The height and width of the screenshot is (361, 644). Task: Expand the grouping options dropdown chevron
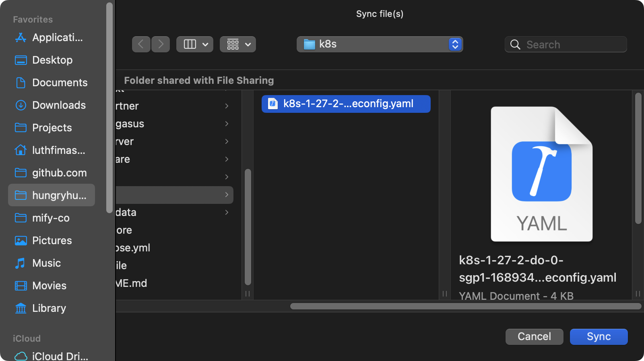click(x=248, y=44)
